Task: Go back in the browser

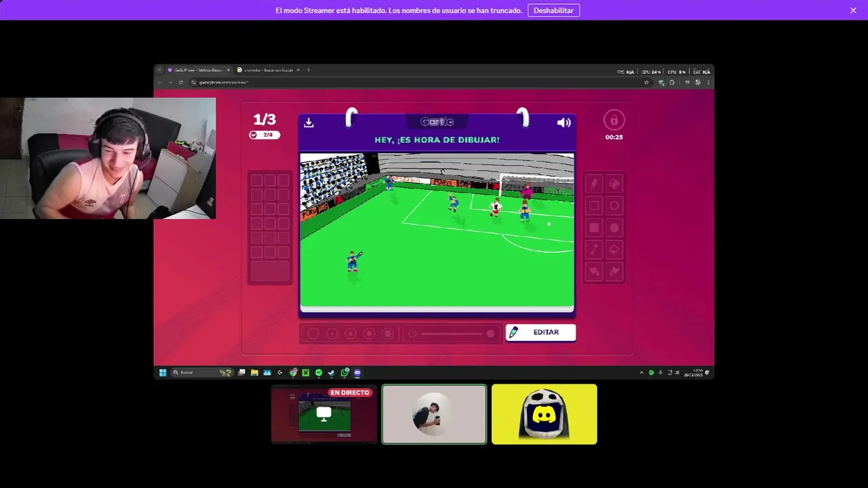Action: (160, 82)
